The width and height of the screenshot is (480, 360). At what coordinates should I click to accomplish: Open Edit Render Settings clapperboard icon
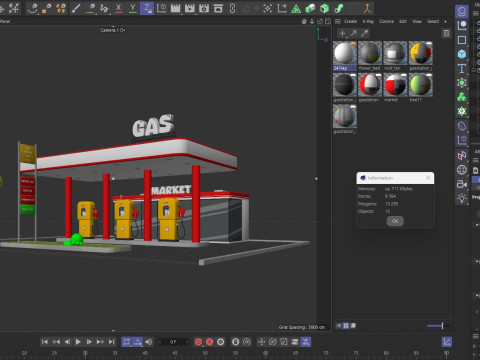(x=204, y=8)
